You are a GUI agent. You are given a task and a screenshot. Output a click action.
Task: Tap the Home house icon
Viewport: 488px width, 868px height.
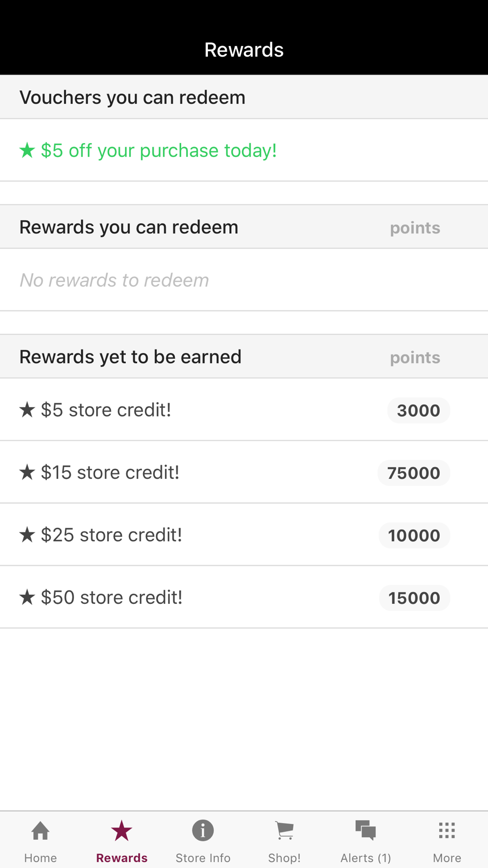[41, 830]
